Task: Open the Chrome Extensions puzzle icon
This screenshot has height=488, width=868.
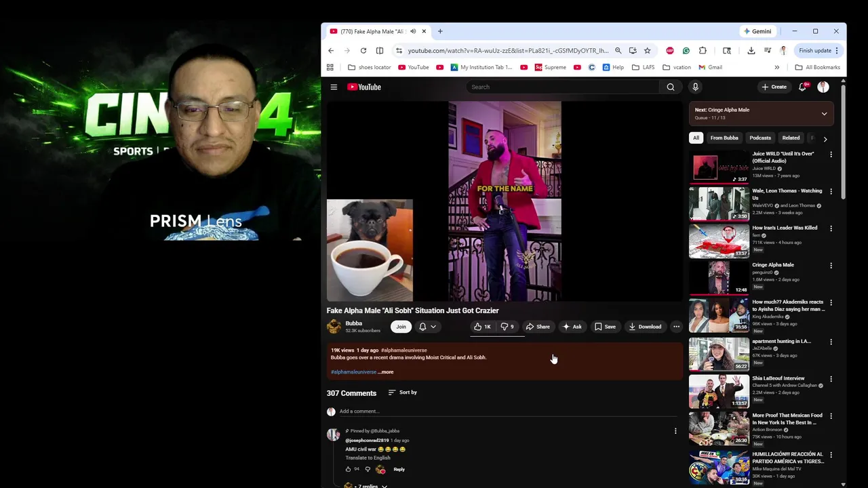Action: (703, 51)
